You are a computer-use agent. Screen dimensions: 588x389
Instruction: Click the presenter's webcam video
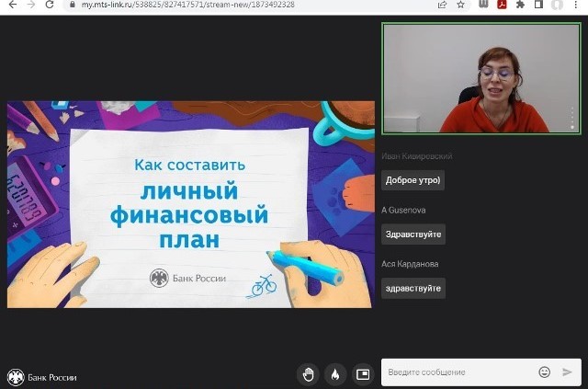pyautogui.click(x=481, y=78)
